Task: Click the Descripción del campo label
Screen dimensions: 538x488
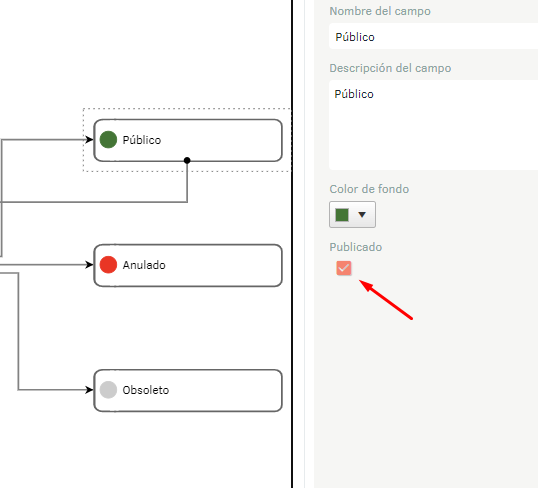Action: [390, 68]
